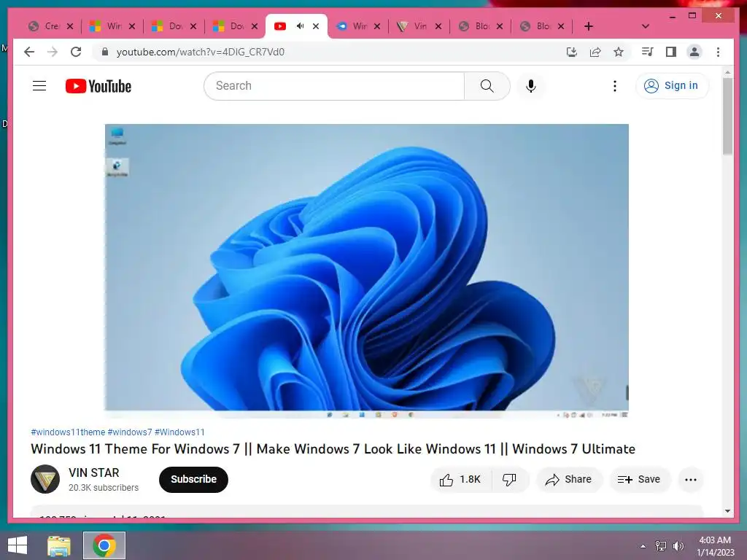Click the address bar lock icon
This screenshot has height=560, width=747.
(105, 52)
